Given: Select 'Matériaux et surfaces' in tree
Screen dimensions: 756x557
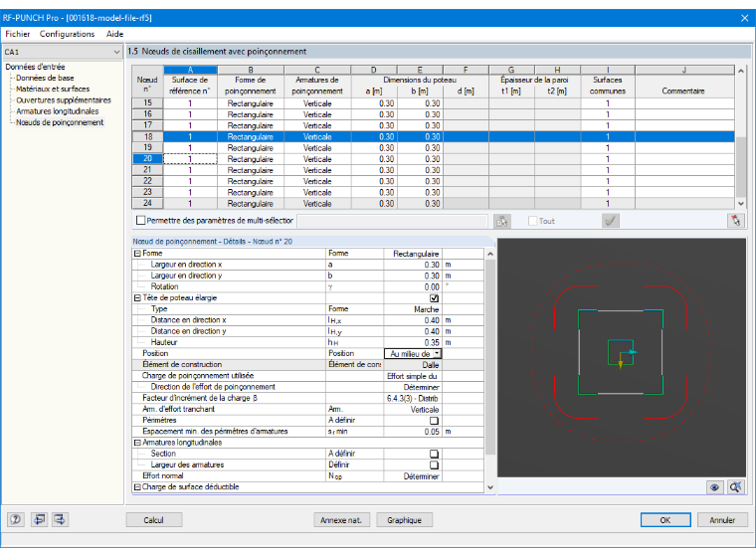Looking at the screenshot, I should pyautogui.click(x=53, y=90).
